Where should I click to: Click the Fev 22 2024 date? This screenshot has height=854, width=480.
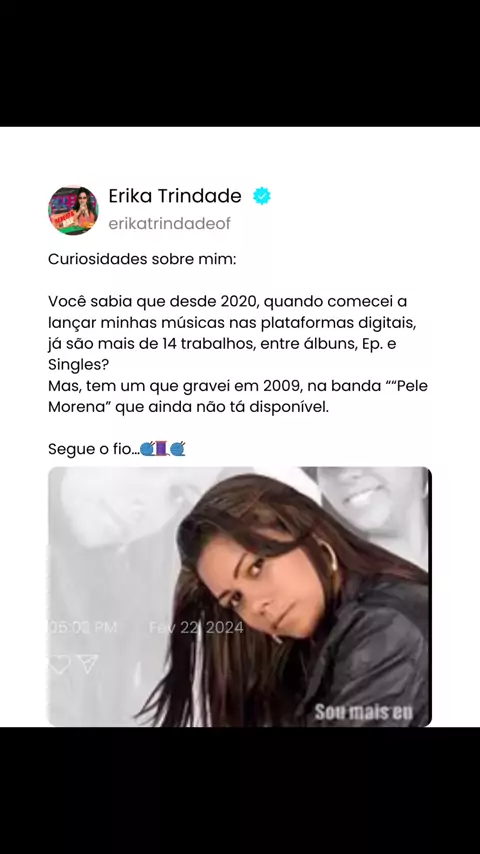[196, 627]
